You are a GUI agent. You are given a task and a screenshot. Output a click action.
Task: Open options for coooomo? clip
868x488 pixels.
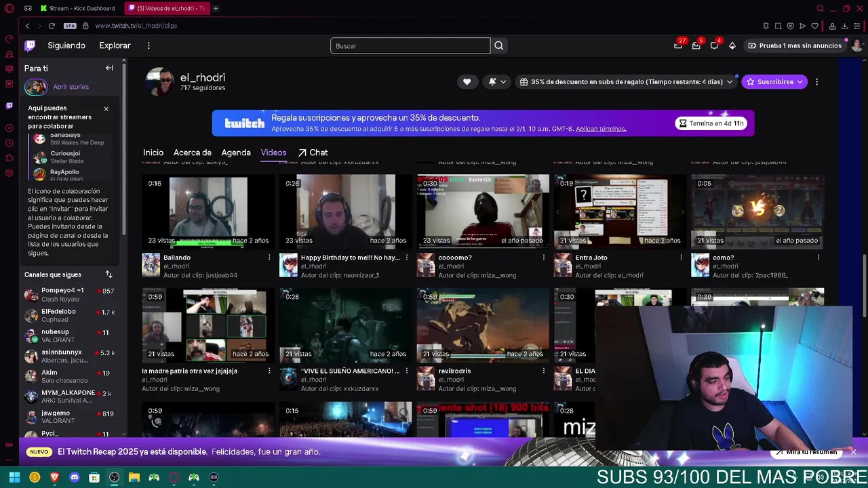click(x=544, y=258)
